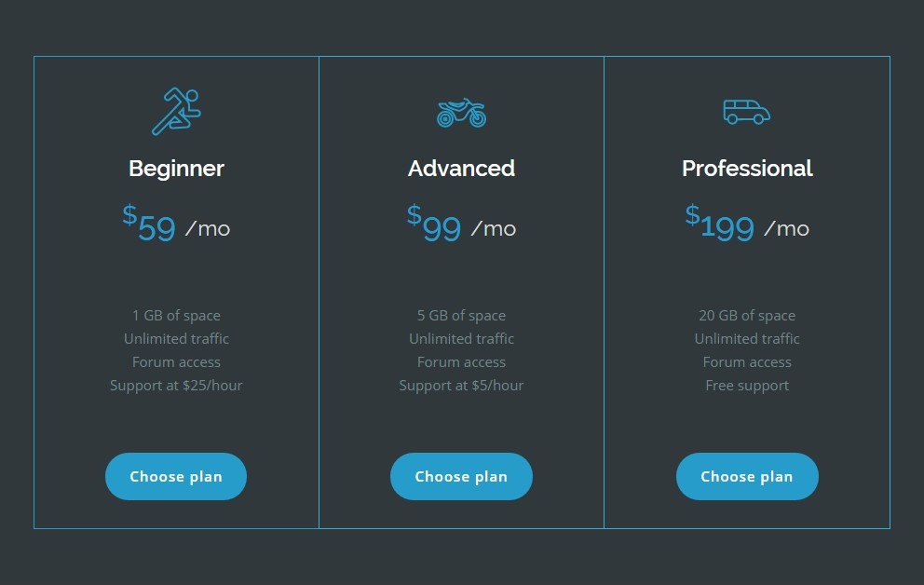This screenshot has height=585, width=924.
Task: Click Unlimited traffic under Professional plan
Action: click(x=747, y=339)
